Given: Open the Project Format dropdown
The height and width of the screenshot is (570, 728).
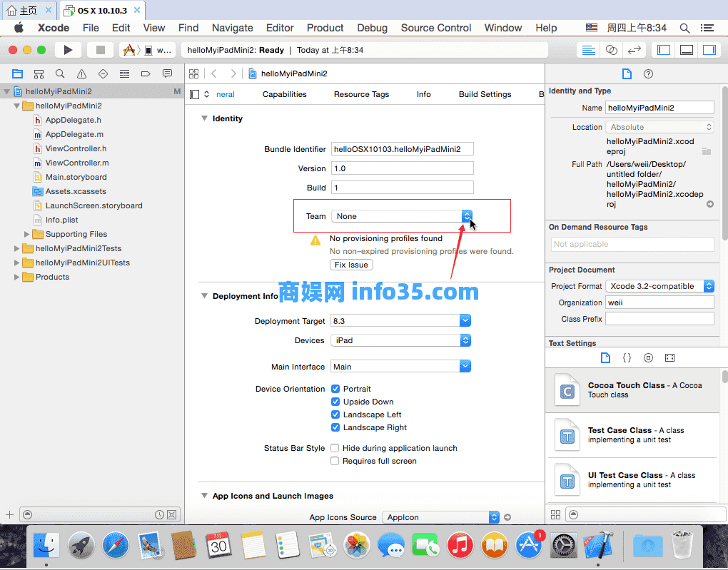Looking at the screenshot, I should pos(660,286).
